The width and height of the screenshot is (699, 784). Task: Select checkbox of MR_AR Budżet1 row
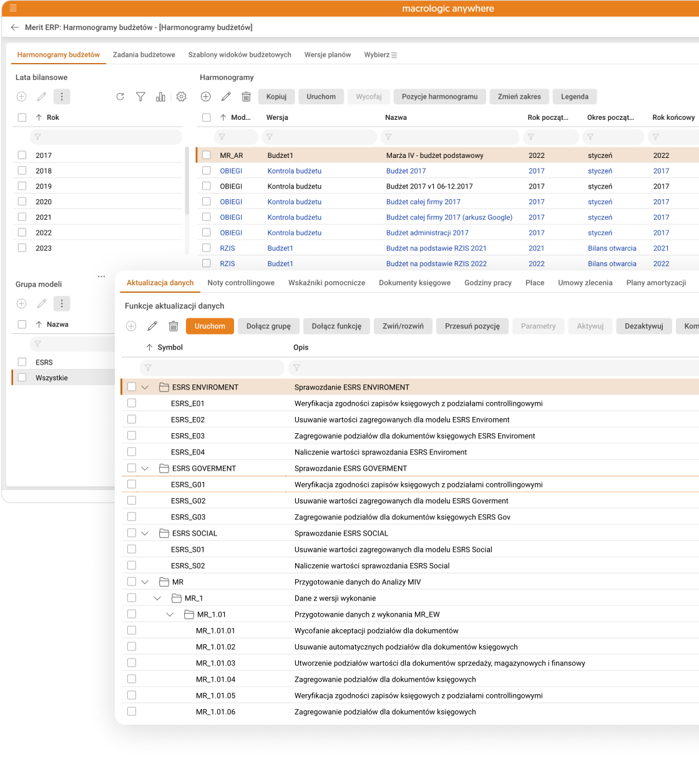pyautogui.click(x=207, y=155)
